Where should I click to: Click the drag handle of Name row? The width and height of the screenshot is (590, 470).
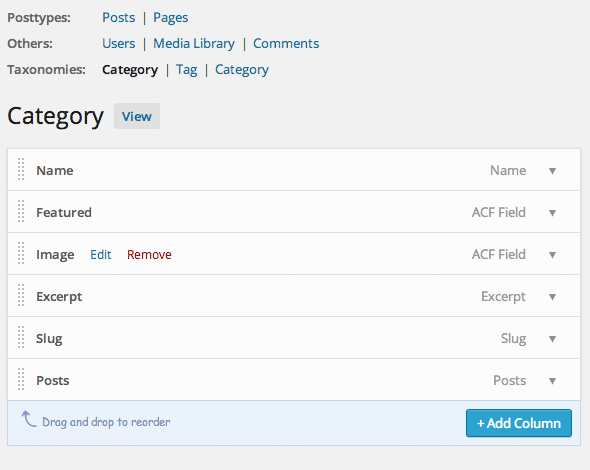21,169
